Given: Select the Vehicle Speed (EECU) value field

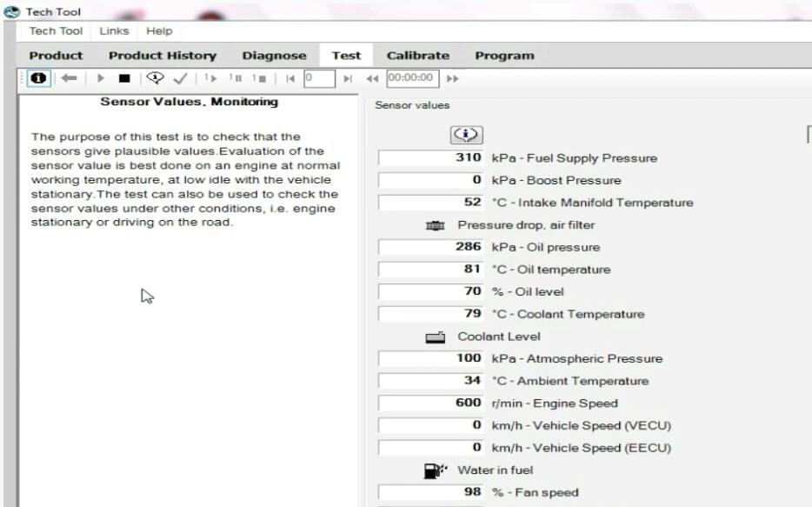Looking at the screenshot, I should point(431,448).
